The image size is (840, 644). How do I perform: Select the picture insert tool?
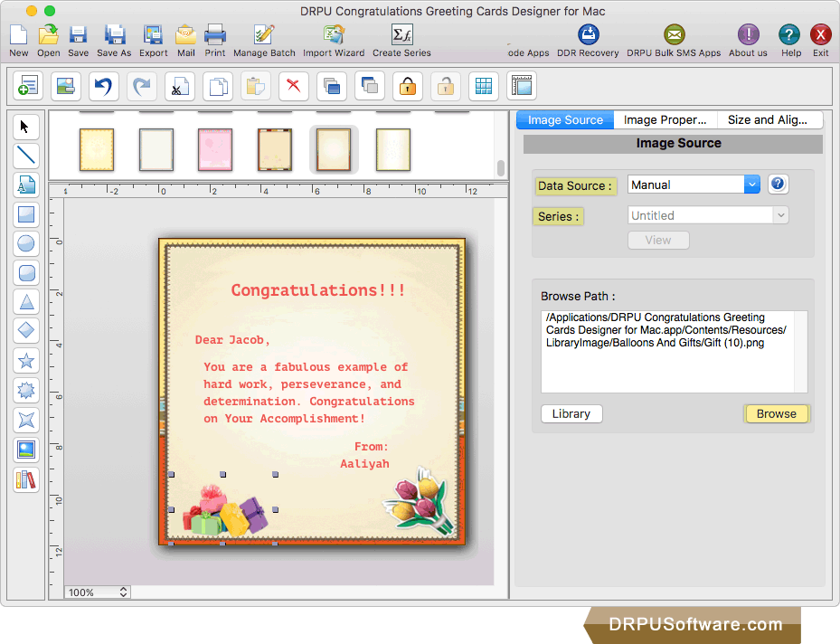[x=25, y=450]
